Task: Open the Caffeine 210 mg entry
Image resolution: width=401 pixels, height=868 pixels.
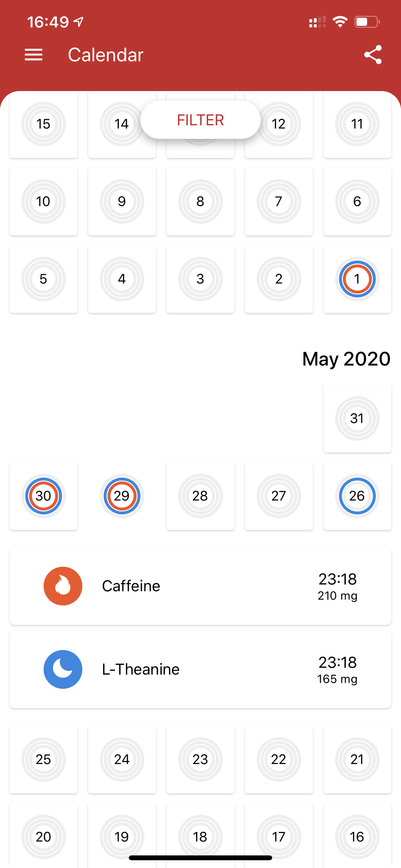Action: coord(200,586)
